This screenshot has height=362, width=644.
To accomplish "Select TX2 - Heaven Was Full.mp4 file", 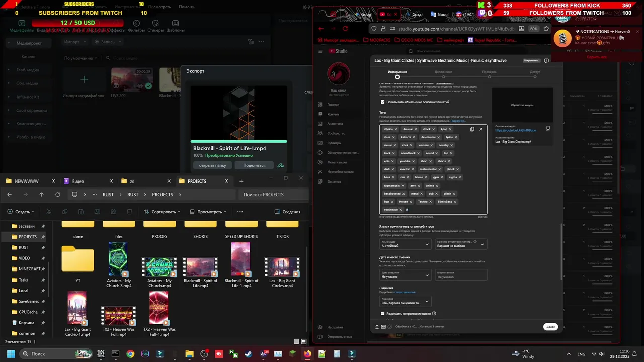I will point(118,321).
